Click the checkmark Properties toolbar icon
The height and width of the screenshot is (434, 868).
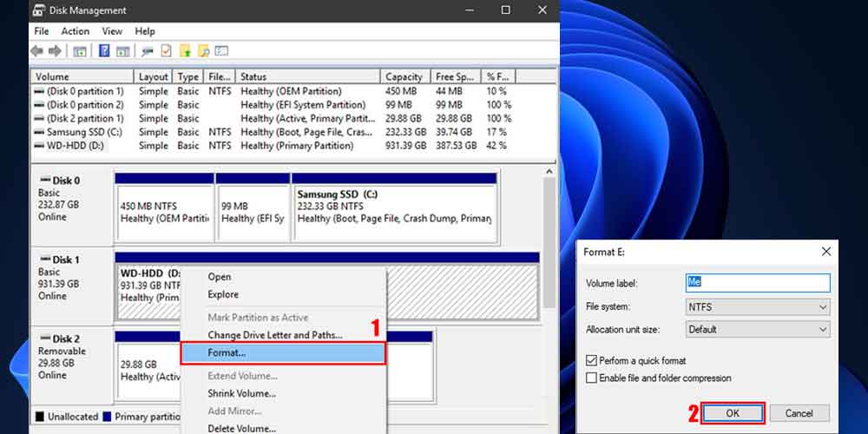[166, 51]
